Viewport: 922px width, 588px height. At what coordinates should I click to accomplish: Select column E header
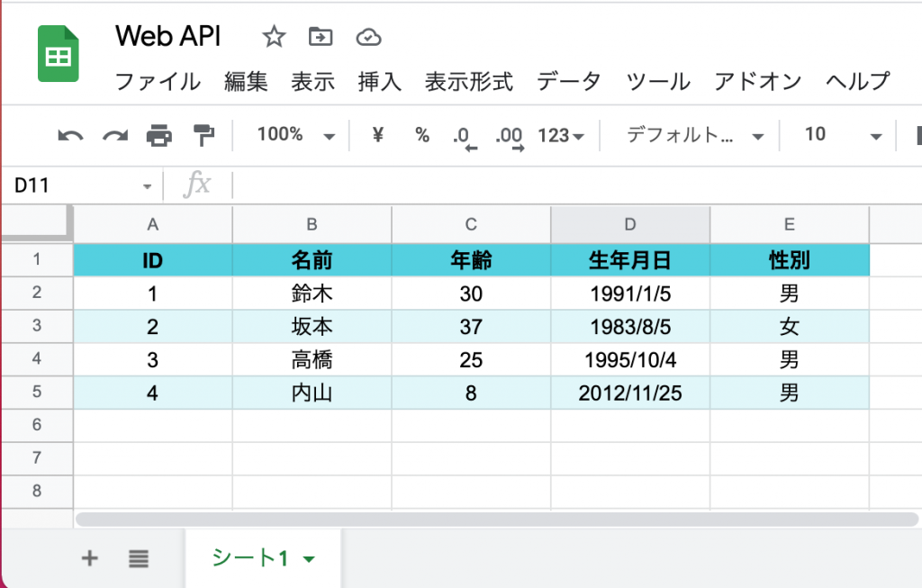pyautogui.click(x=790, y=224)
